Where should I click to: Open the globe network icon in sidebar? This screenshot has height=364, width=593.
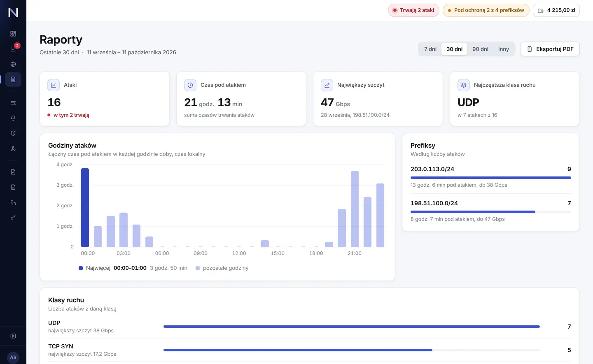tap(13, 64)
